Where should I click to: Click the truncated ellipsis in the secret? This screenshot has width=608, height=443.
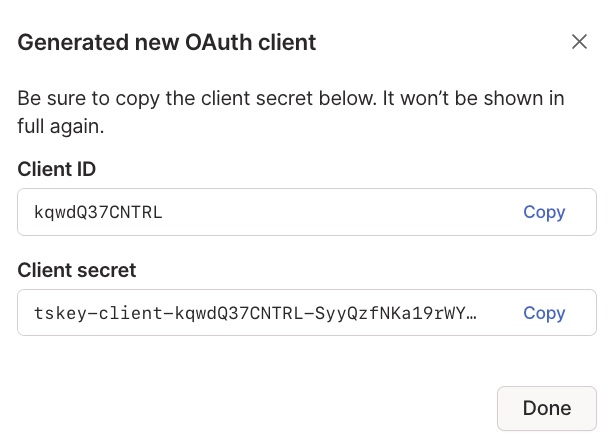(471, 313)
